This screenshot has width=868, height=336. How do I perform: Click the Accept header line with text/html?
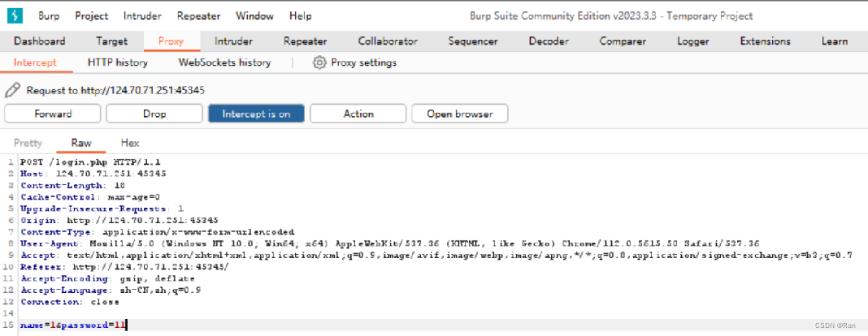(x=436, y=255)
